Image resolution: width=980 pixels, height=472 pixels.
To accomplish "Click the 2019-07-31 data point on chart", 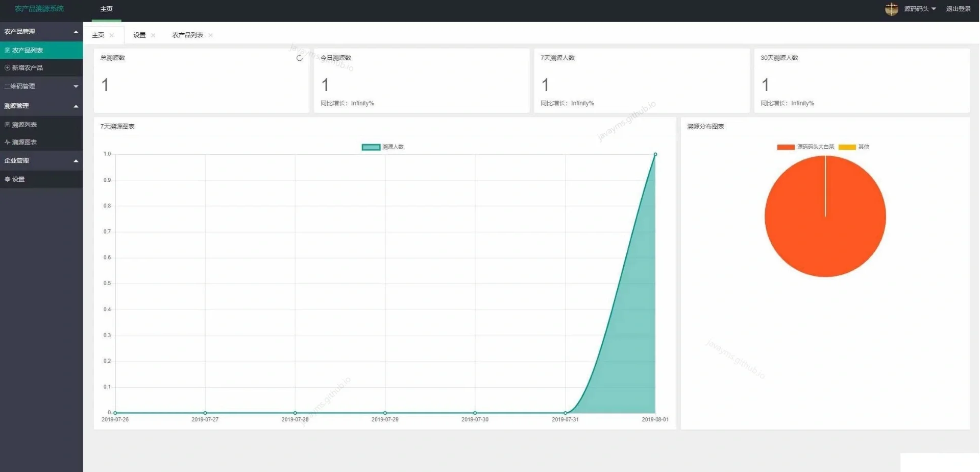I will pos(566,413).
